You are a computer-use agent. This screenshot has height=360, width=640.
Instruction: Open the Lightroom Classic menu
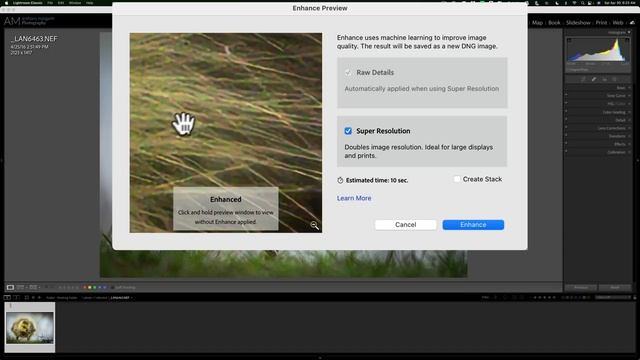(x=27, y=3)
